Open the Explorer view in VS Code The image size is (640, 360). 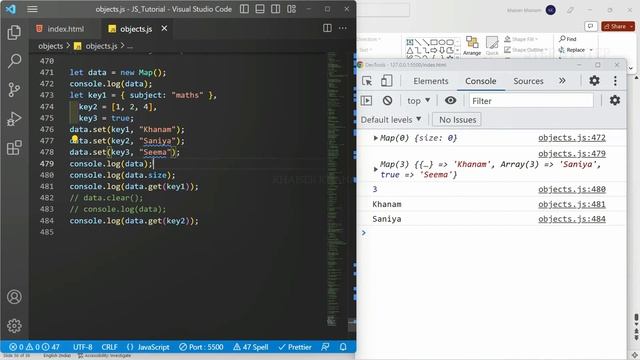[x=14, y=33]
